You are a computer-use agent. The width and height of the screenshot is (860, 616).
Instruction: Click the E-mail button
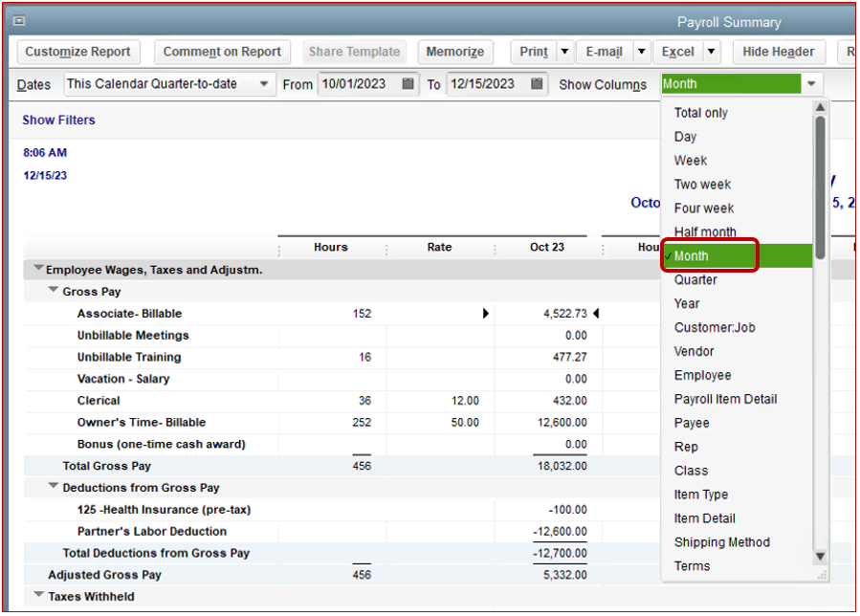coord(605,52)
